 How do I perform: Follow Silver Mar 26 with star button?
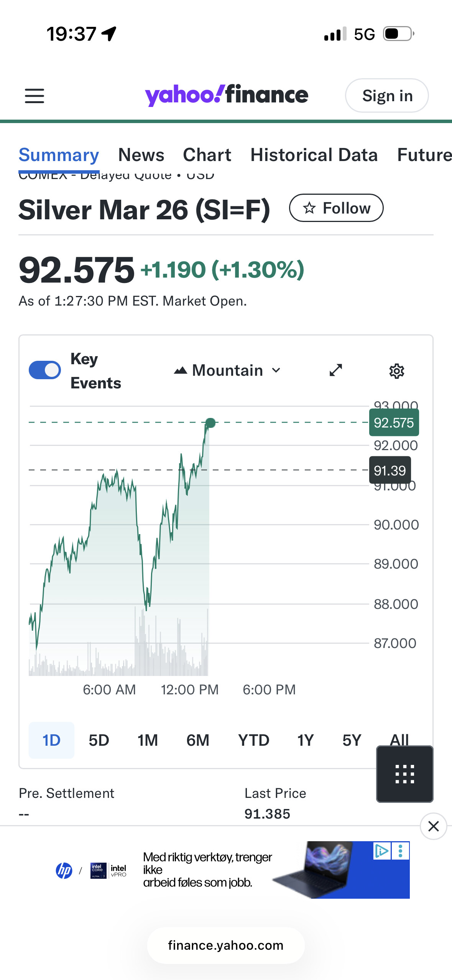[x=336, y=208]
